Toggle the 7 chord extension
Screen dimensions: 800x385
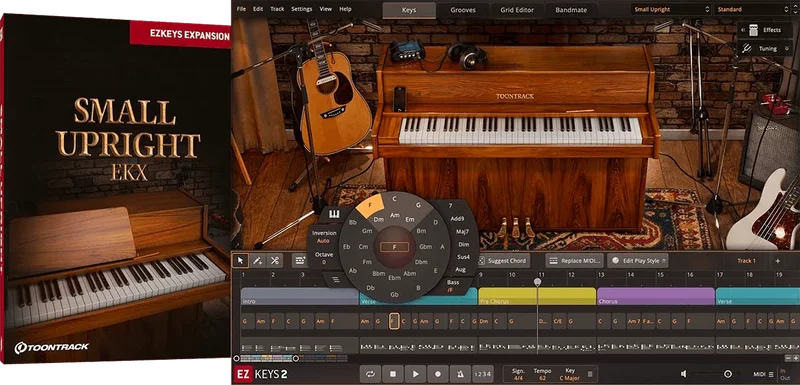coord(450,206)
